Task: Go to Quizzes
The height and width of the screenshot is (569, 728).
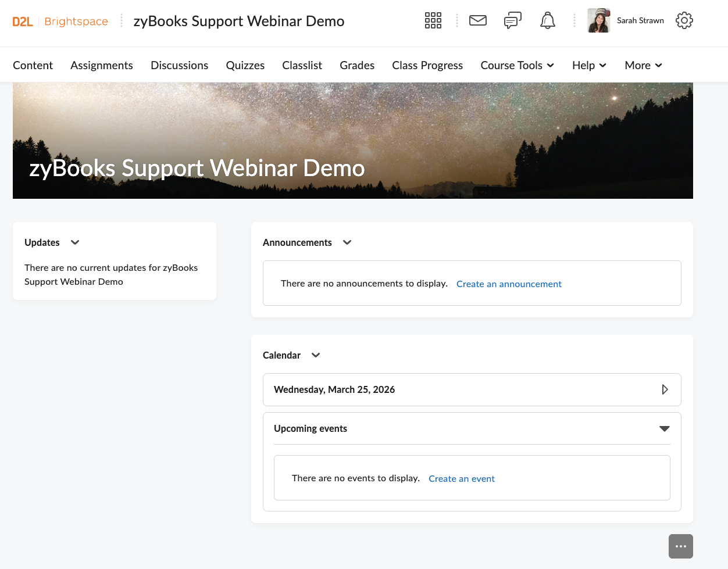Action: tap(245, 65)
